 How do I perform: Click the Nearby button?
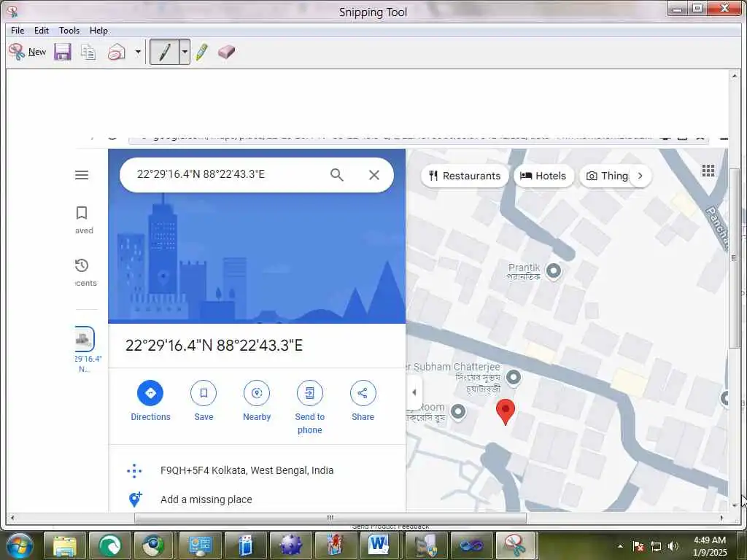click(x=257, y=400)
